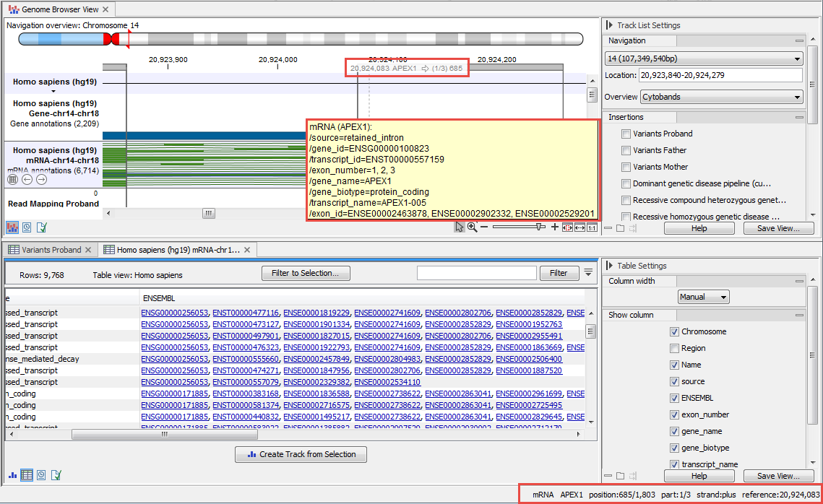
Task: Switch to table view icon in lower panel
Action: coord(27,474)
